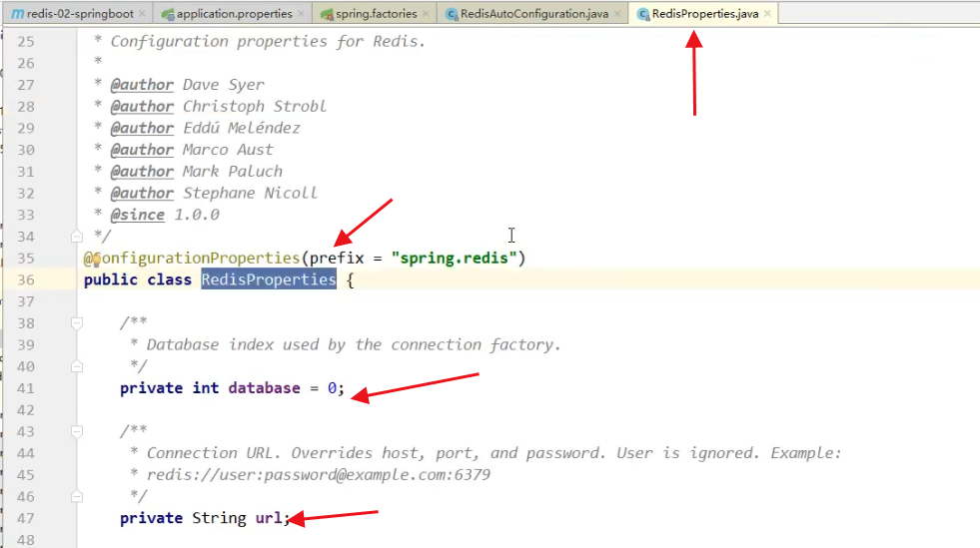
Task: Open the spring.factories tab
Action: click(x=376, y=14)
